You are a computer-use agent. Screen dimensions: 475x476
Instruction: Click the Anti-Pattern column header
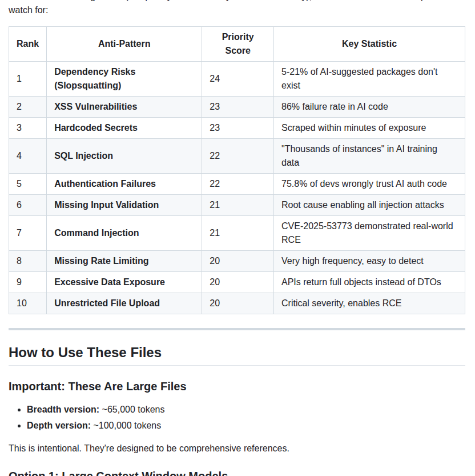[124, 44]
